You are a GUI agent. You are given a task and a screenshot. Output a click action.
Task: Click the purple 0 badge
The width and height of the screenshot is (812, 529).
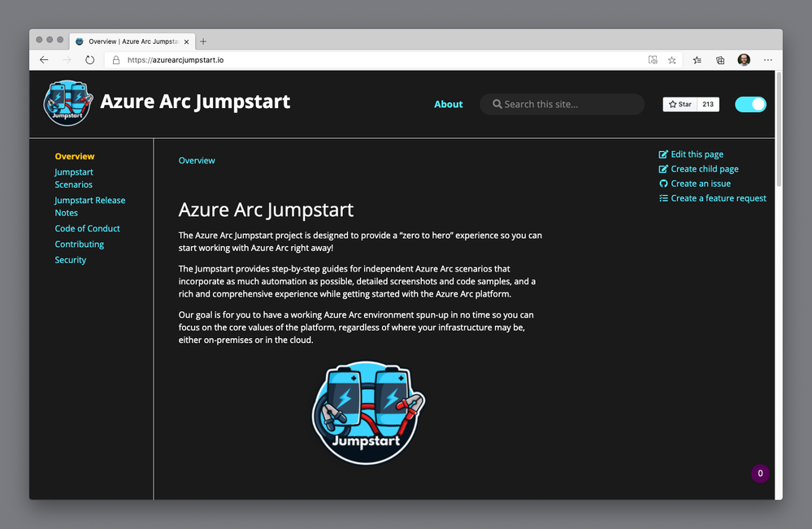click(760, 473)
